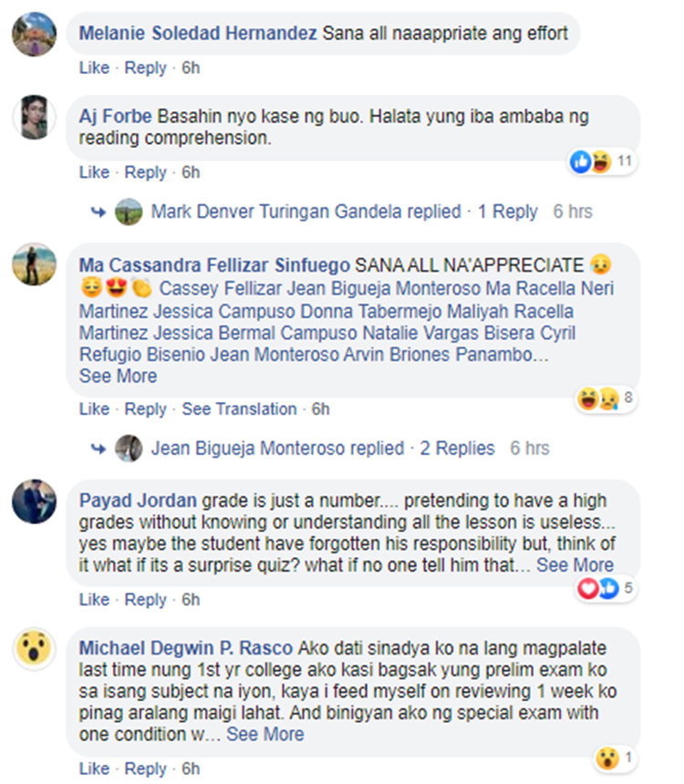The height and width of the screenshot is (784, 684).
Task: View like and haha reactions on Aj Forbe's comment
Action: click(x=603, y=161)
